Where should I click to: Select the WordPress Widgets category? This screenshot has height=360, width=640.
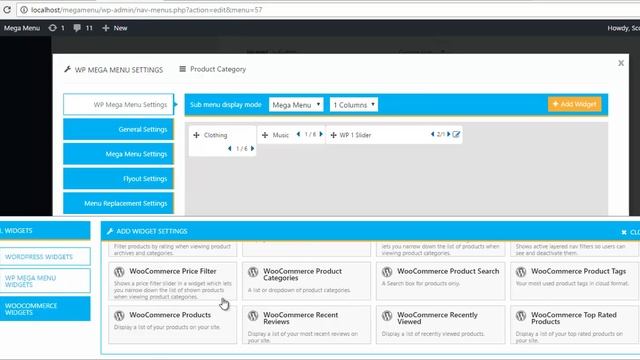click(x=45, y=257)
